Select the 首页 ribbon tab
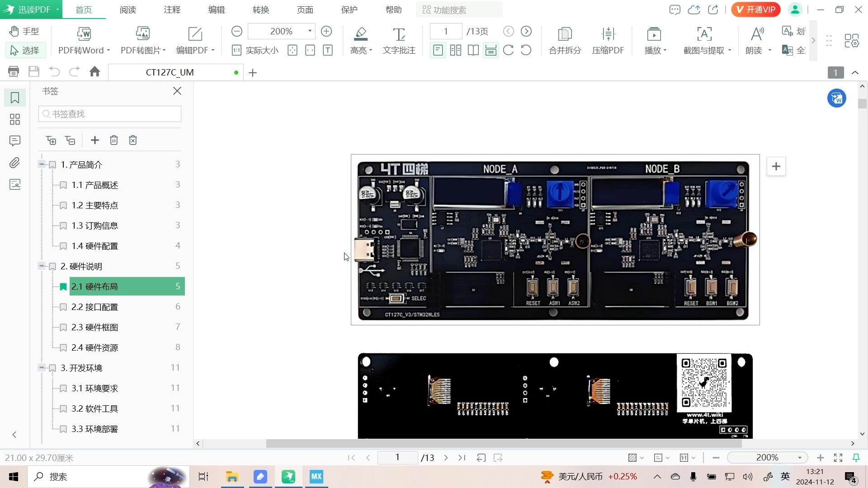868x488 pixels. click(x=84, y=10)
